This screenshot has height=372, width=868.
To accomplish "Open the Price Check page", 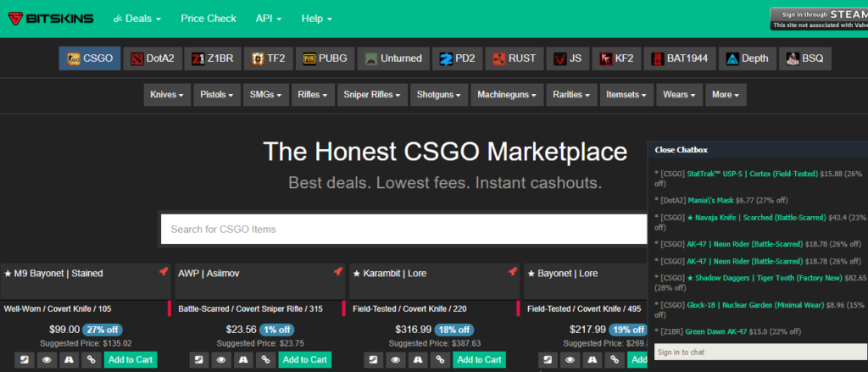I will [209, 18].
